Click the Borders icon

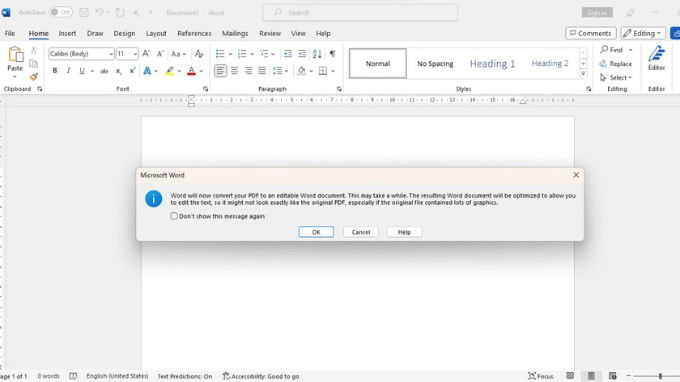pos(323,71)
